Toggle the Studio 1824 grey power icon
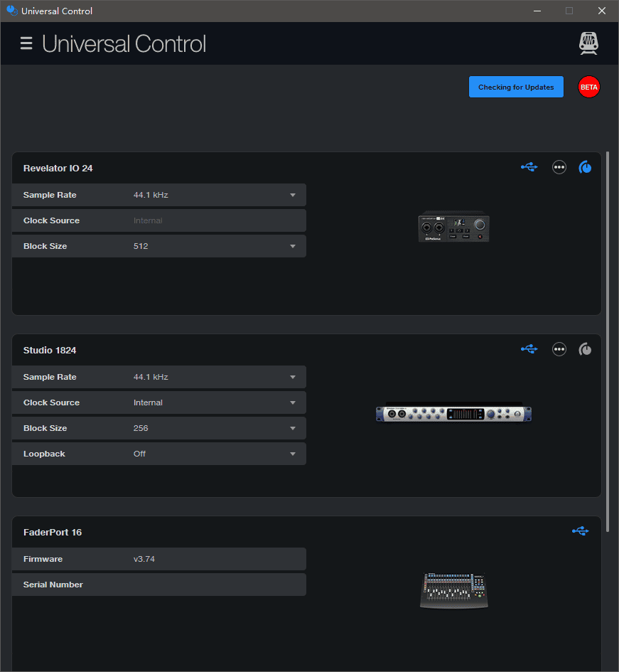The image size is (619, 672). coord(585,349)
